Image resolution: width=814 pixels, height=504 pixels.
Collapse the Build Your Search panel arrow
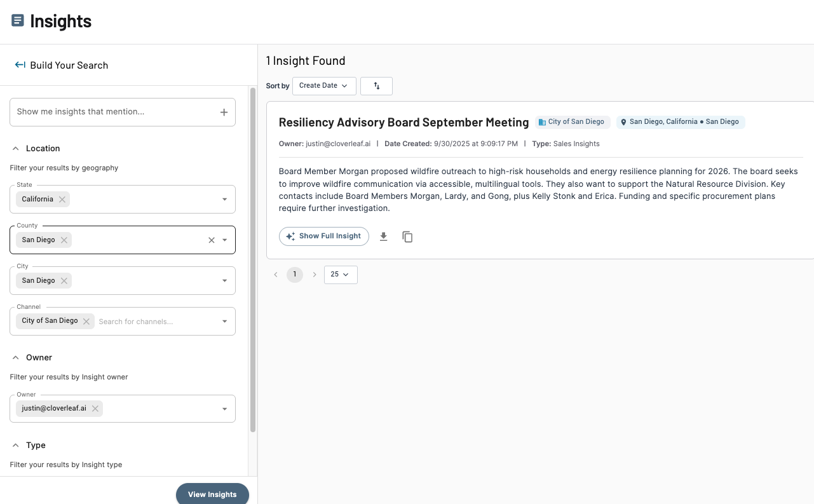pyautogui.click(x=20, y=65)
